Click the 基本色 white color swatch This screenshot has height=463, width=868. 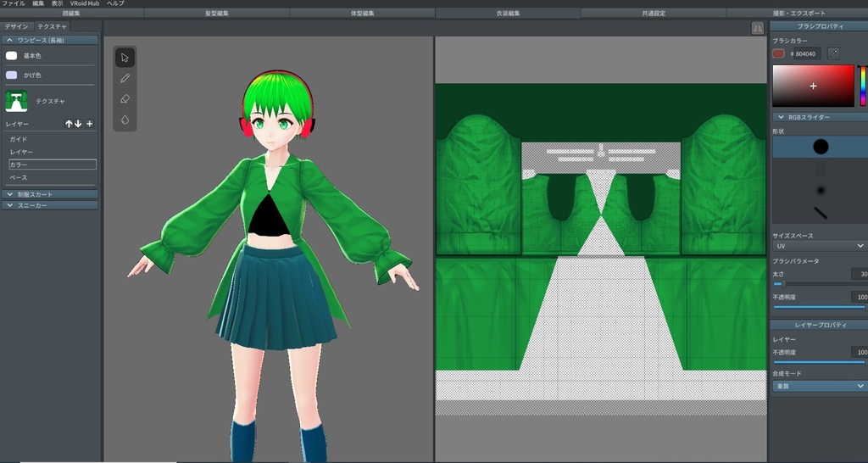click(x=12, y=56)
